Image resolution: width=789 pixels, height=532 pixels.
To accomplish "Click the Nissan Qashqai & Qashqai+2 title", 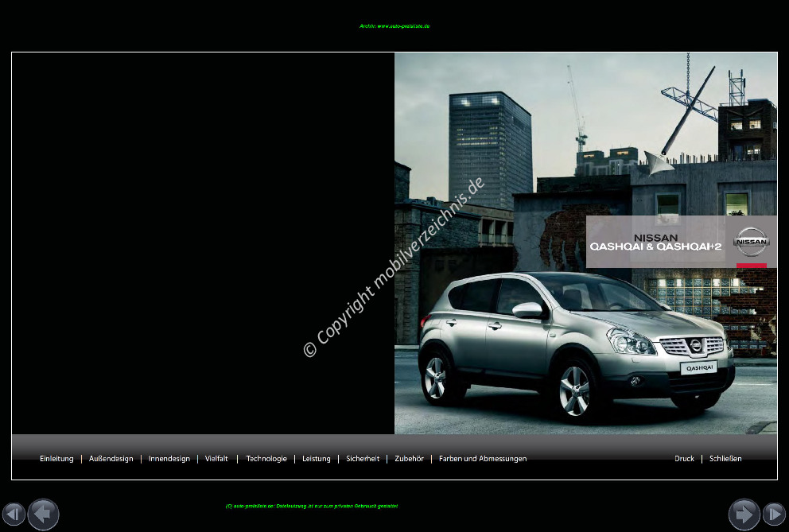I will [x=655, y=242].
